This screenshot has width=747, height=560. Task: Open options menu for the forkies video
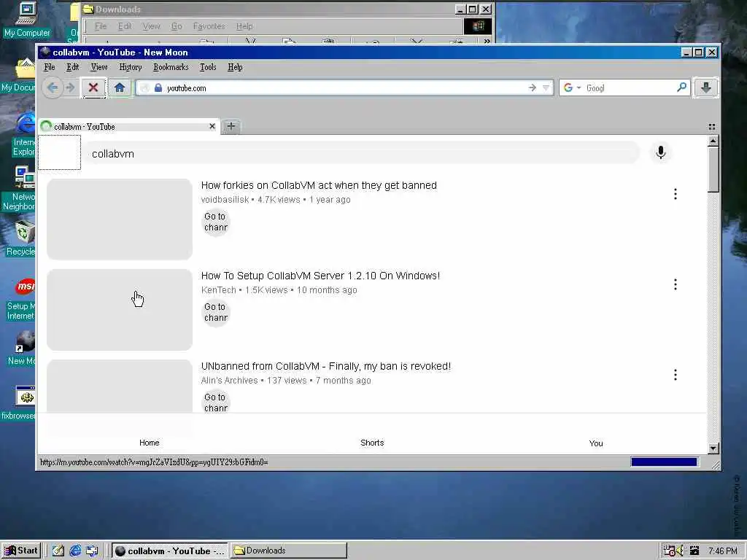675,194
